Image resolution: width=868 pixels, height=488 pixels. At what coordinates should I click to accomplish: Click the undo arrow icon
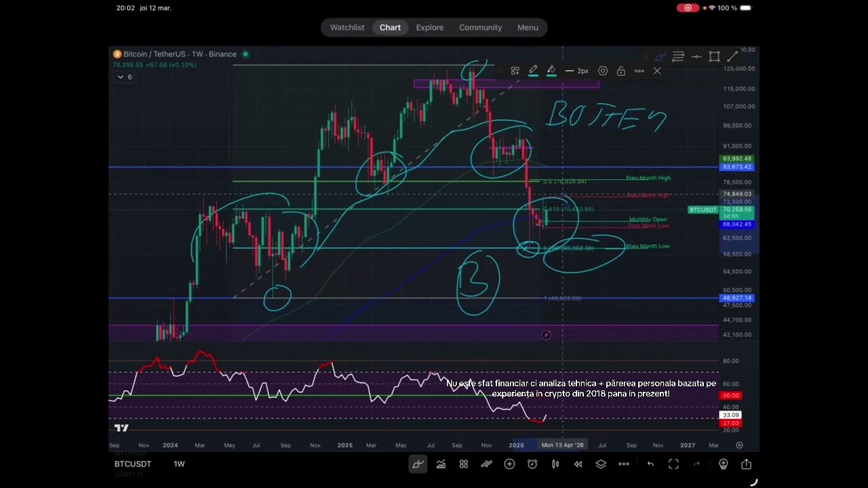[x=650, y=464]
